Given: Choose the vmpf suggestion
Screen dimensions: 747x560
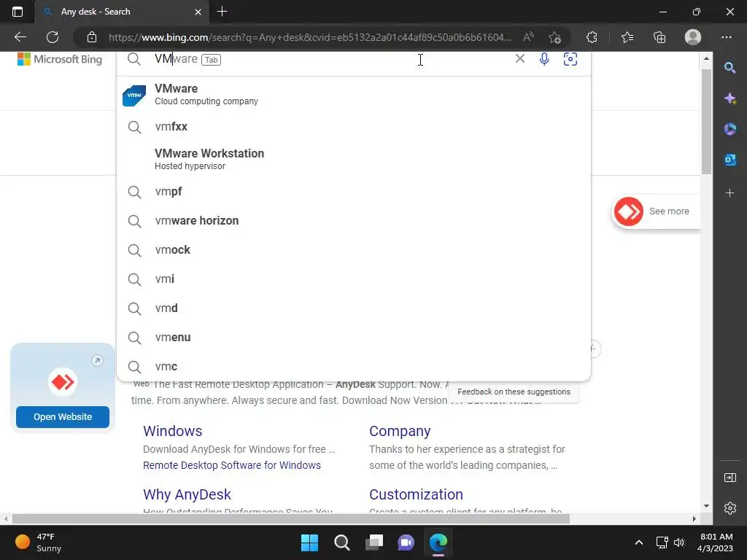Looking at the screenshot, I should (354, 192).
